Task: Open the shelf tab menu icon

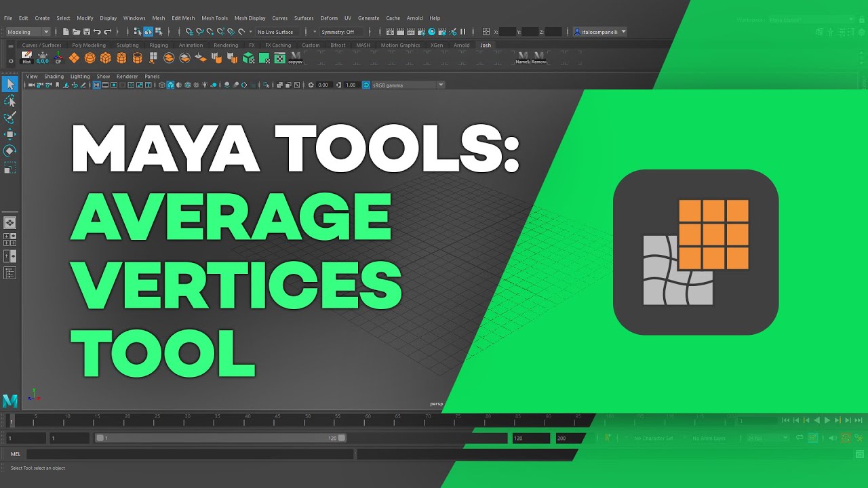Action: point(10,46)
